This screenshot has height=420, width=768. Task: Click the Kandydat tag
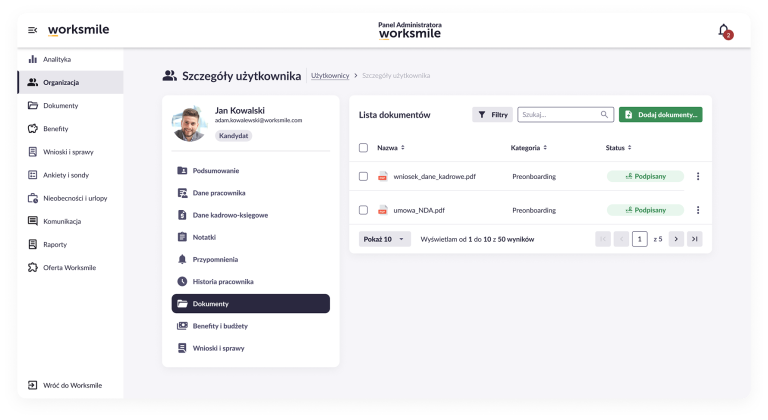(234, 136)
